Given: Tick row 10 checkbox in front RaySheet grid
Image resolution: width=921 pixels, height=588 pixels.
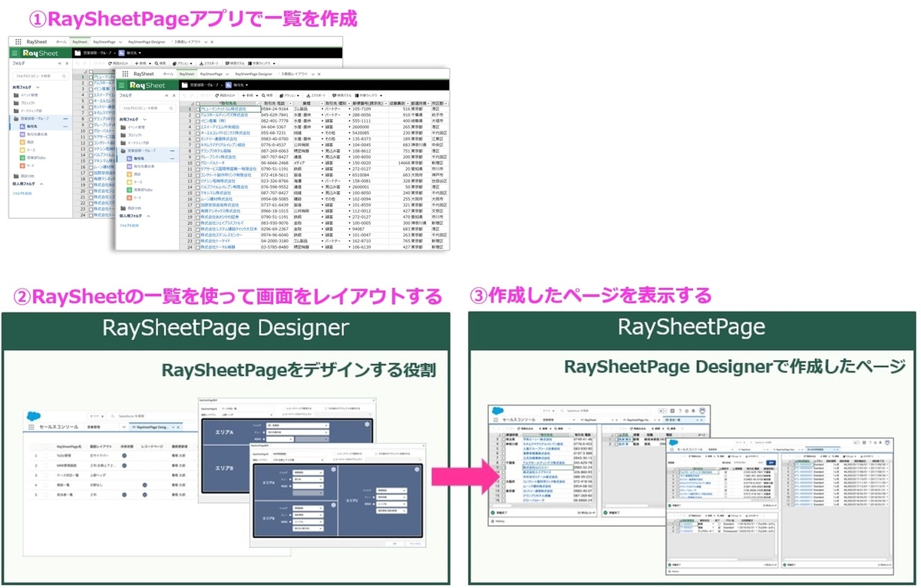Looking at the screenshot, I should [x=197, y=164].
